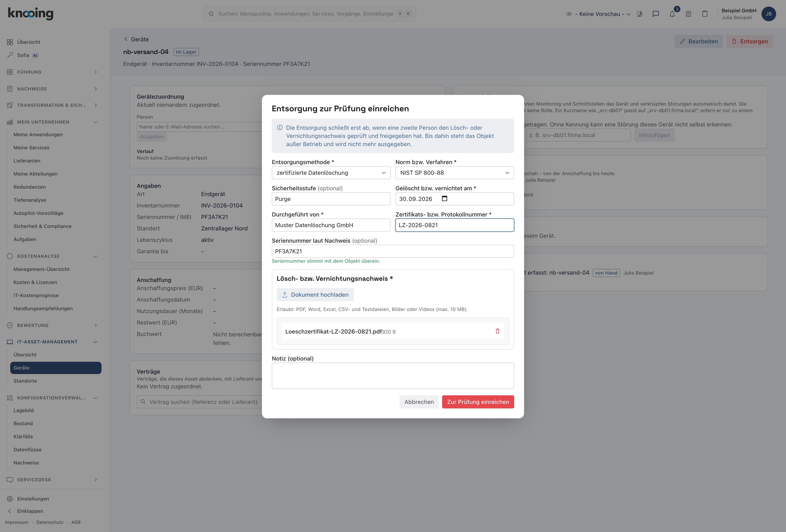786x532 pixels.
Task: Expand BEWERTUNG sidebar section
Action: (52, 325)
